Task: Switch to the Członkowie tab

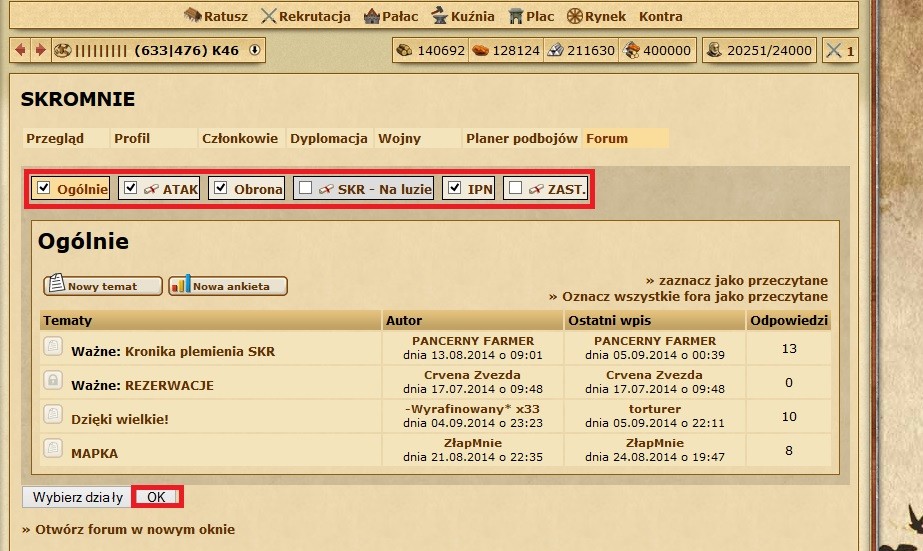Action: [x=240, y=139]
